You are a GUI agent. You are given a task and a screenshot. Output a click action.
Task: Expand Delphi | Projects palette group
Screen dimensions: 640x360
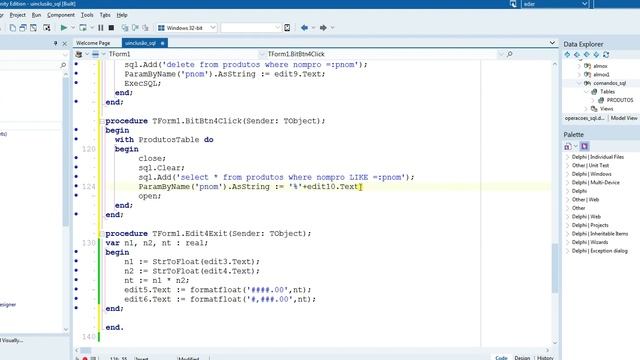(568, 225)
